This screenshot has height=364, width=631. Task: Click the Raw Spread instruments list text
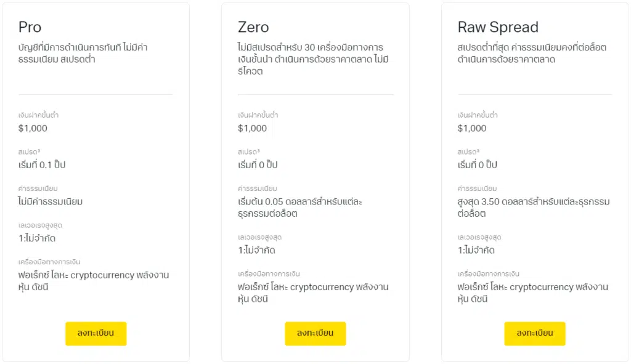click(x=532, y=293)
